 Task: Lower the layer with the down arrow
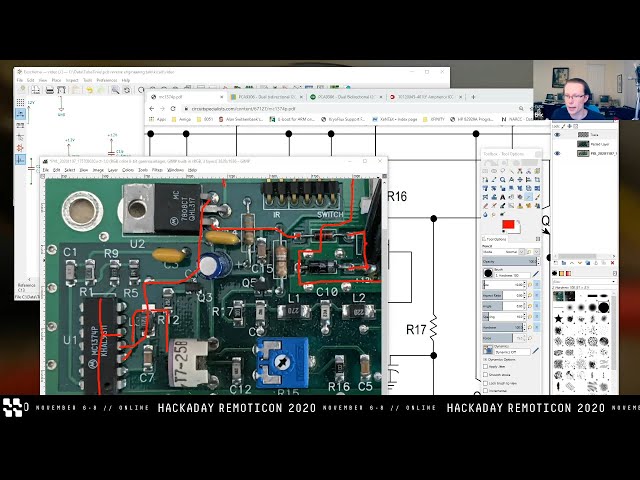pos(580,263)
